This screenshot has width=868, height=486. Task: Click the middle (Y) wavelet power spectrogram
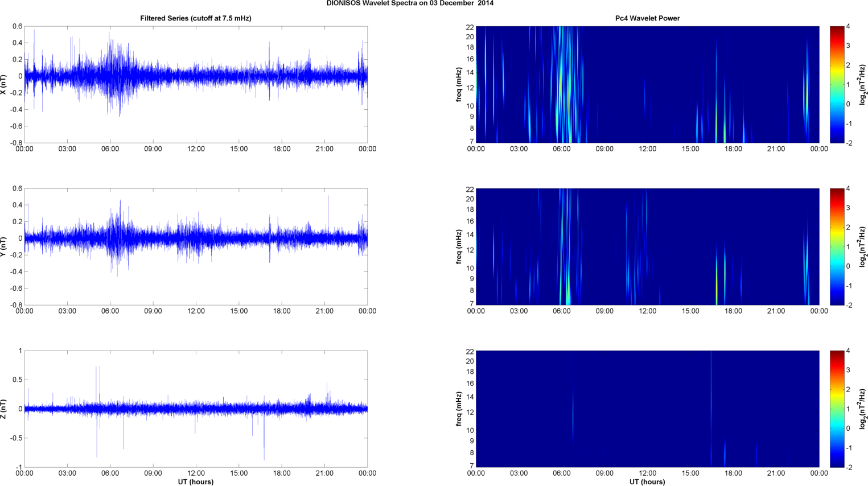click(x=647, y=246)
